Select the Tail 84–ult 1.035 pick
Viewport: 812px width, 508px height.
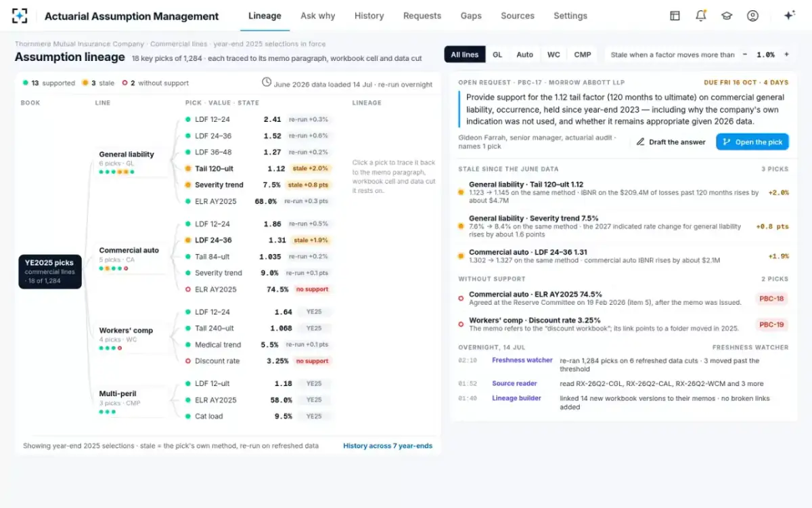click(x=259, y=257)
